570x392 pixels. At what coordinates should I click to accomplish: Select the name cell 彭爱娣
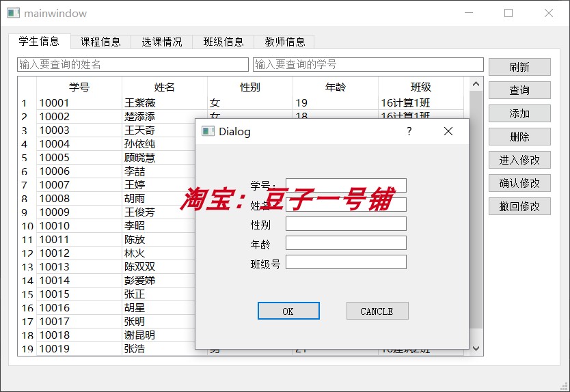click(x=159, y=281)
